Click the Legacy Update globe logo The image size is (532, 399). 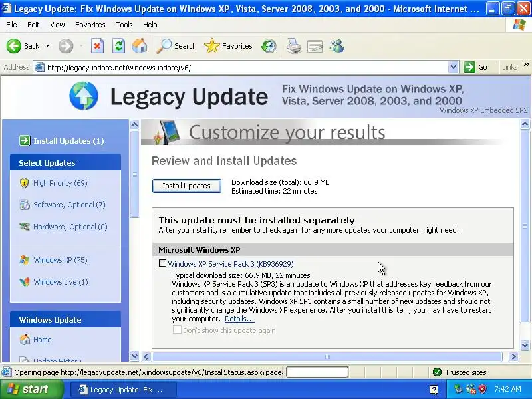click(84, 96)
